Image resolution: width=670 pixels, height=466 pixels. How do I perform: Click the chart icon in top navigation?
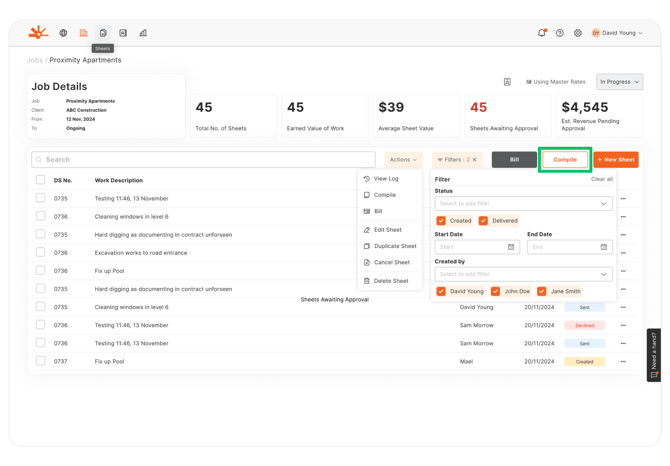click(143, 33)
